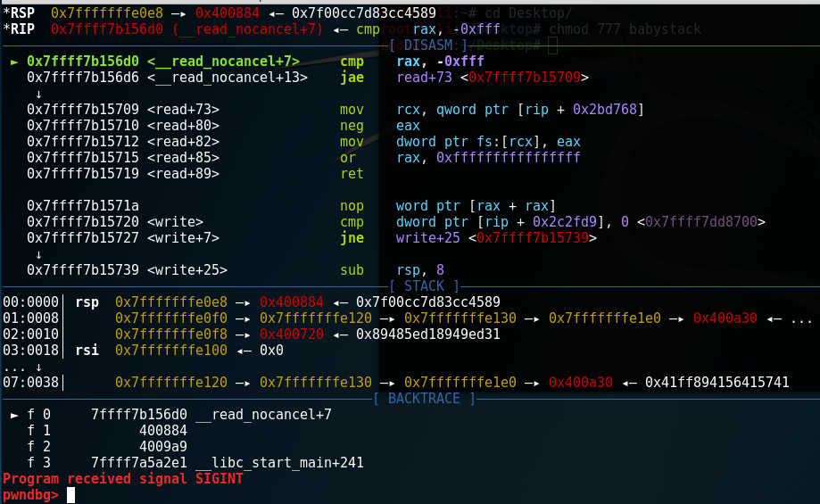This screenshot has width=820, height=504.
Task: Click the 'Program received signal SIGINT' message
Action: pyautogui.click(x=122, y=479)
